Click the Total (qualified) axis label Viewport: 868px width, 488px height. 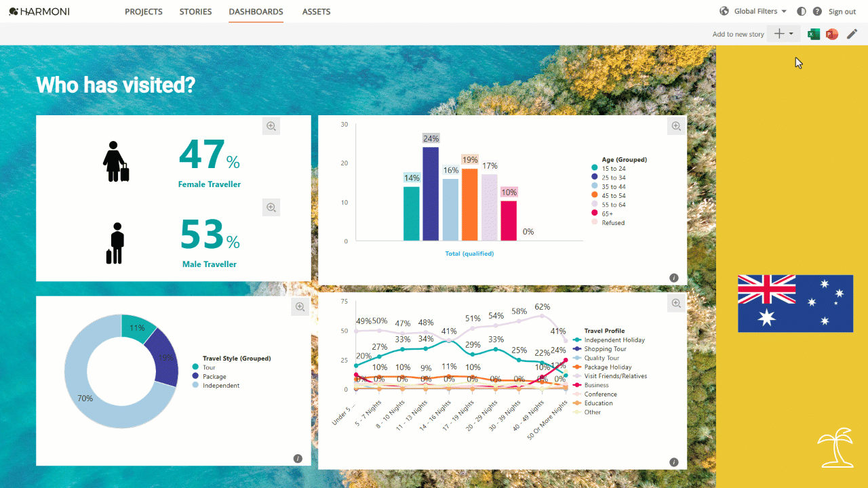(469, 253)
